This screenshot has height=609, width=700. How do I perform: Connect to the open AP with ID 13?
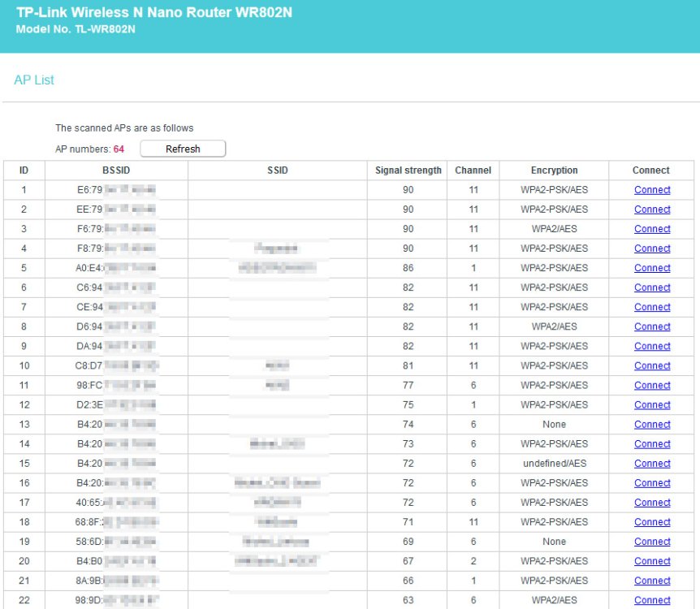[x=652, y=424]
